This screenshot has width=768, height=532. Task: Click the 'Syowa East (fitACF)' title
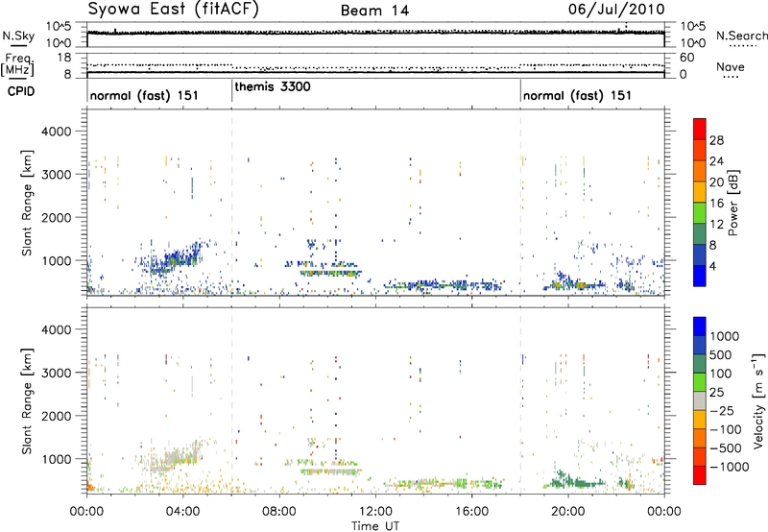coord(173,10)
